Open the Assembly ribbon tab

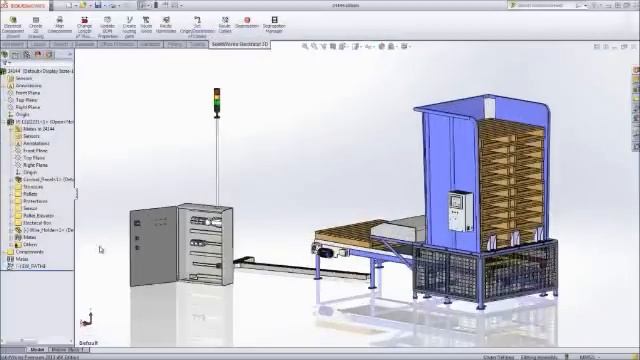tap(13, 44)
